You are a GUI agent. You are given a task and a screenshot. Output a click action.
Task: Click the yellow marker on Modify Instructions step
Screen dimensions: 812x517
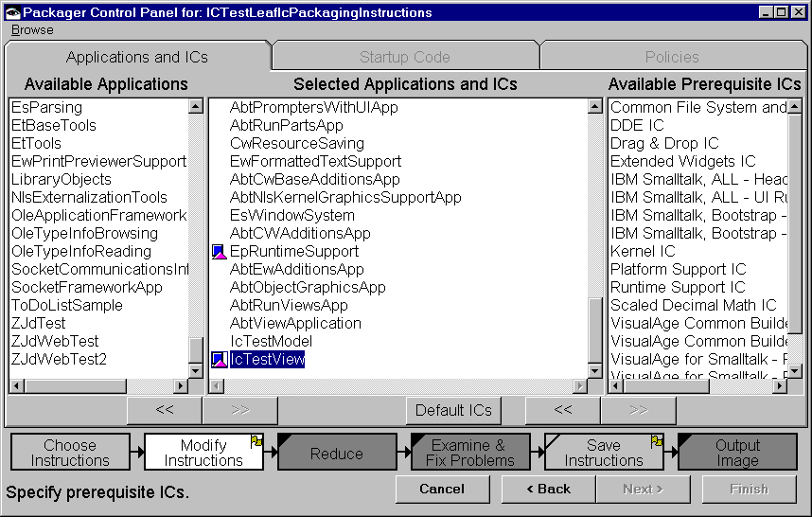coord(256,440)
